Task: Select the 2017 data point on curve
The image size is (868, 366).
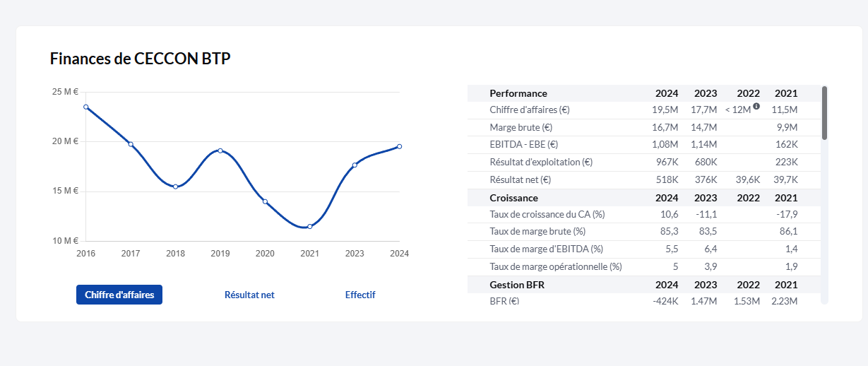Action: tap(131, 144)
